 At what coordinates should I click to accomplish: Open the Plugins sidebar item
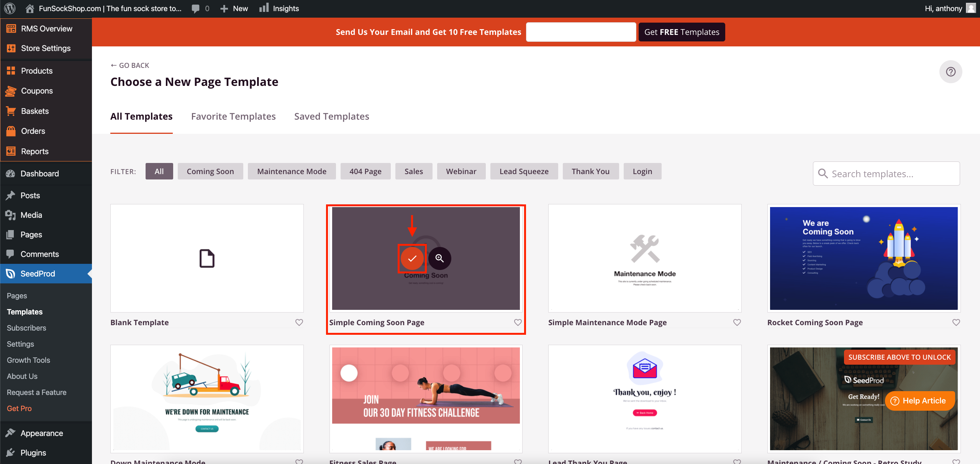[x=33, y=452]
